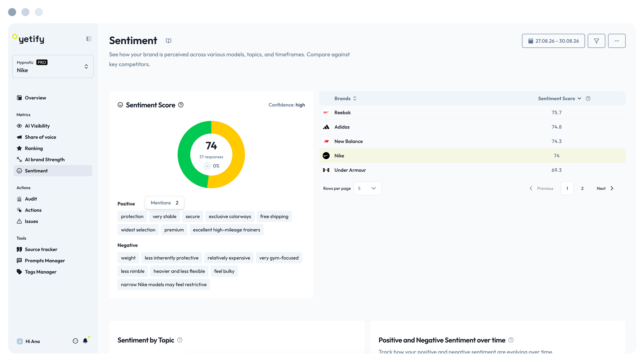Select page 2 in pagination
The height and width of the screenshot is (362, 644).
[582, 188]
